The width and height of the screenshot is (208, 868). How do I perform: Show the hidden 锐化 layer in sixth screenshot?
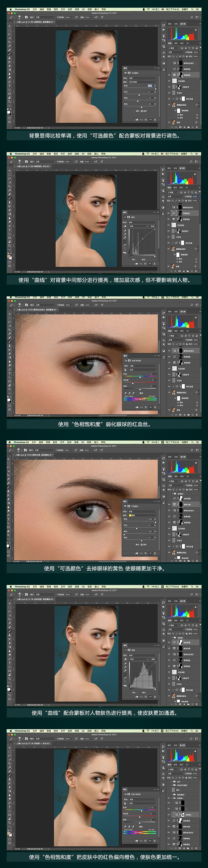(x=168, y=790)
